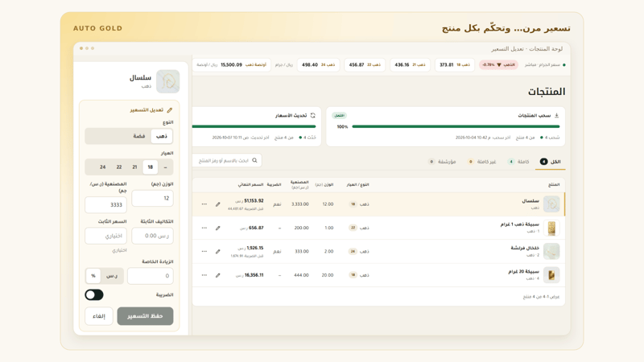The height and width of the screenshot is (362, 644).
Task: Toggle the الضريبة tax switch
Action: click(94, 294)
